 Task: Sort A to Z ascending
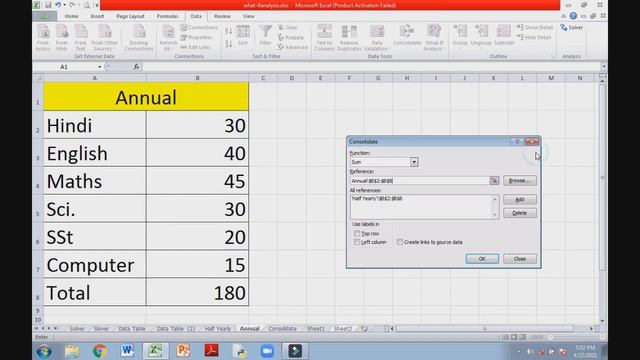[229, 31]
